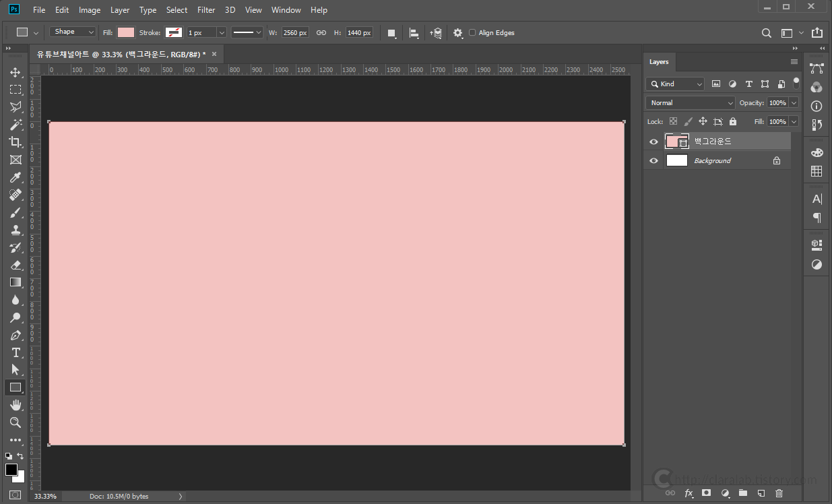Image resolution: width=832 pixels, height=504 pixels.
Task: Filter layers by type layers
Action: point(748,84)
